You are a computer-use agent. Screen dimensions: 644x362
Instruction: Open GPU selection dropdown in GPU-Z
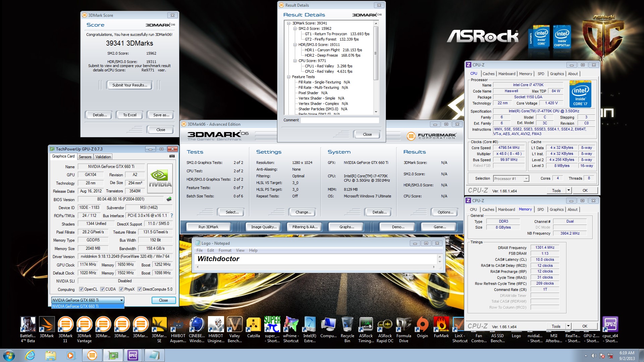pyautogui.click(x=121, y=300)
